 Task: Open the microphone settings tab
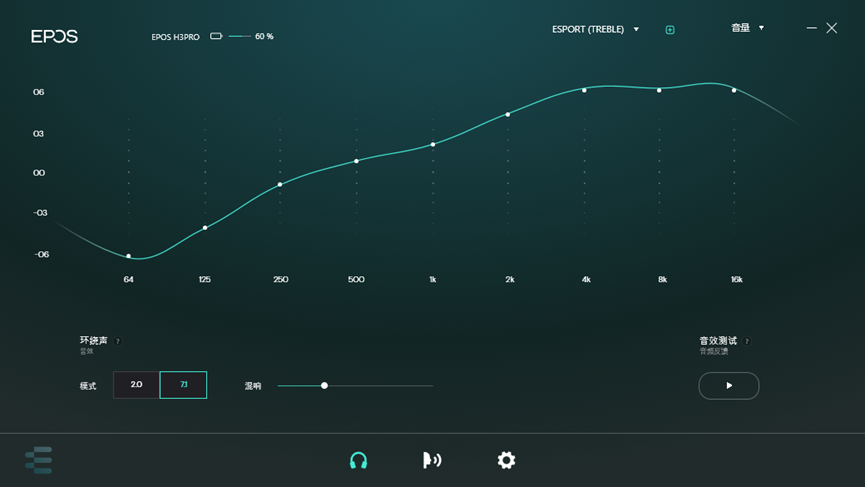tap(432, 460)
